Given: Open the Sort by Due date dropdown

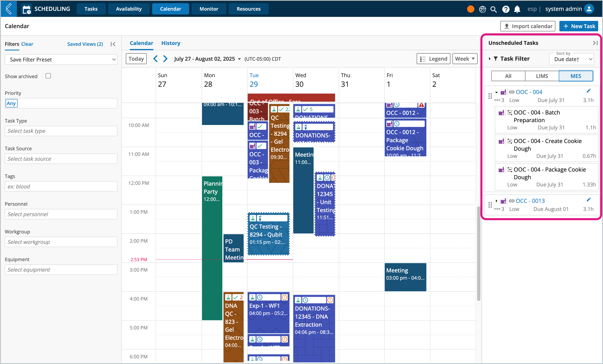Looking at the screenshot, I should pyautogui.click(x=571, y=59).
